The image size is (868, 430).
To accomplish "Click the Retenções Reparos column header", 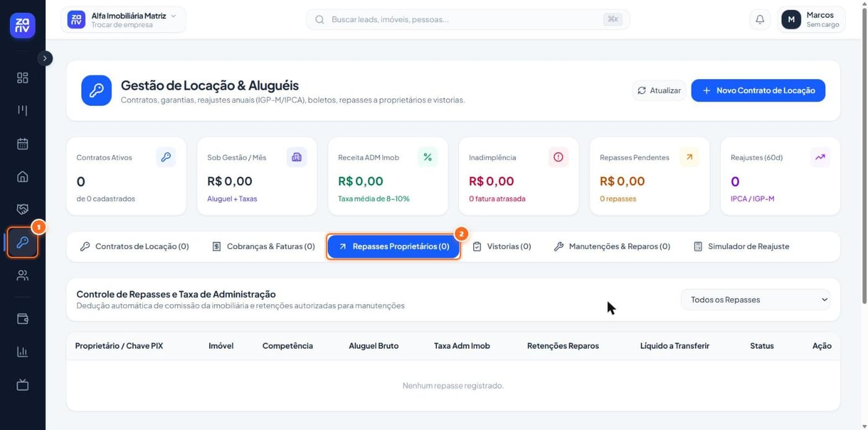I will pos(563,346).
